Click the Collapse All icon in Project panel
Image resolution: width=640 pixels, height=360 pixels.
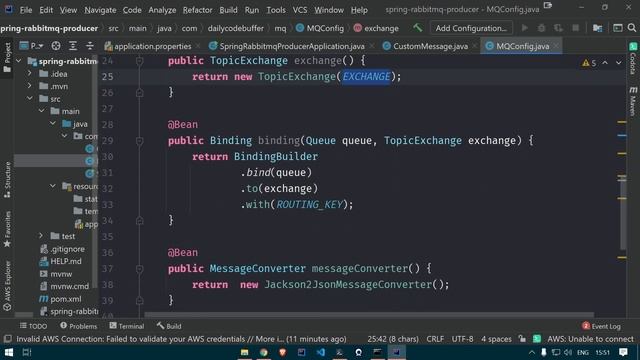(x=89, y=46)
